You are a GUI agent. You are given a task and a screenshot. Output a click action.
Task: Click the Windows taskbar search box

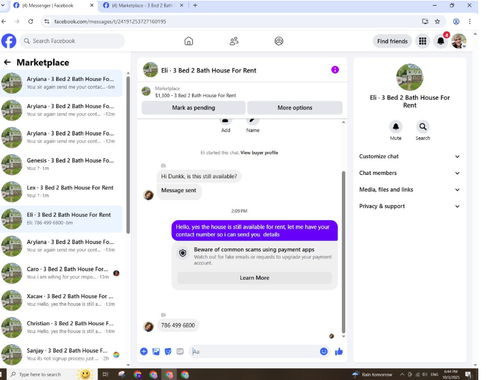tap(52, 374)
